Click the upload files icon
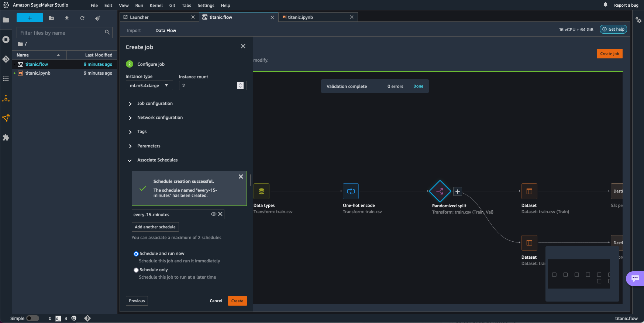Viewport: 644px width, 323px height. (x=67, y=18)
